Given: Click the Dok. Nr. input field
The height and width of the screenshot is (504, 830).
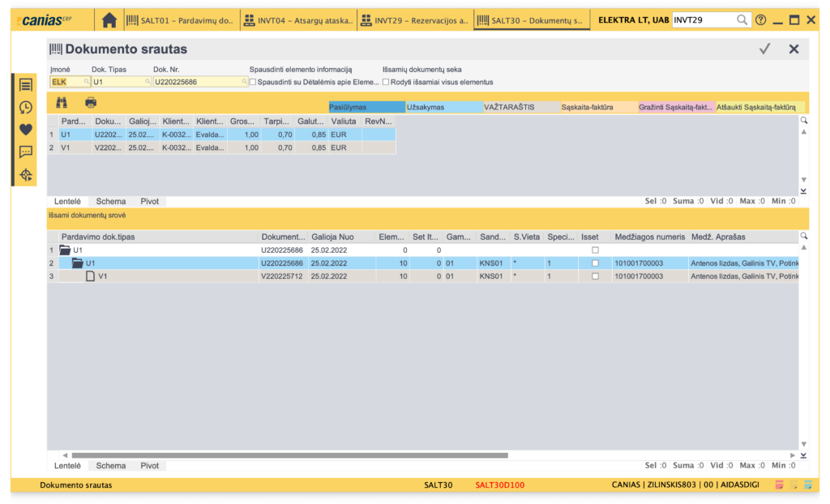Looking at the screenshot, I should coord(197,82).
